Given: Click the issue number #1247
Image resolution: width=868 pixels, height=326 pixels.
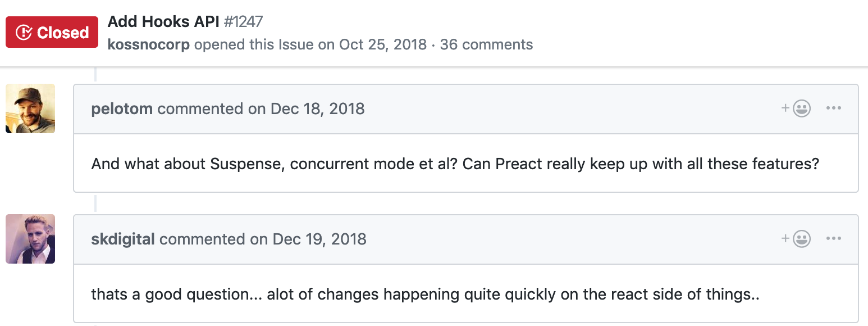Looking at the screenshot, I should pyautogui.click(x=243, y=22).
